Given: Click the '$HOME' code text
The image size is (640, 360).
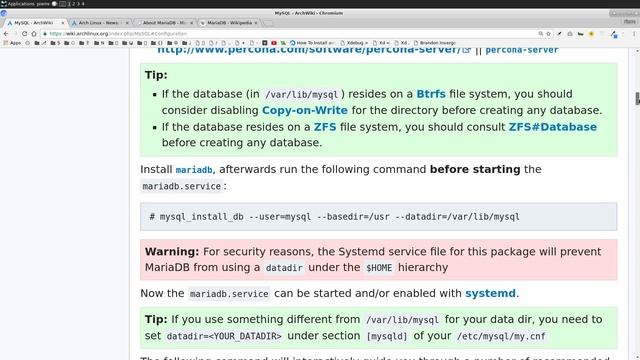Looking at the screenshot, I should [x=379, y=268].
